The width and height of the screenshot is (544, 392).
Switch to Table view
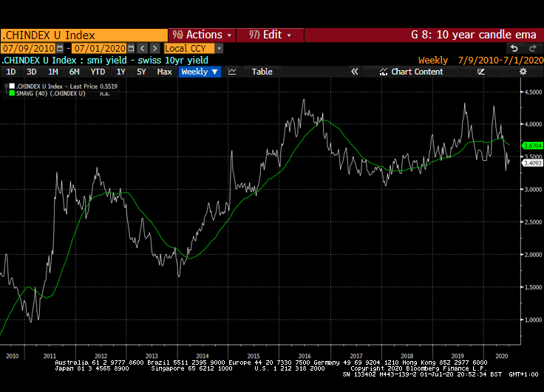[x=262, y=72]
